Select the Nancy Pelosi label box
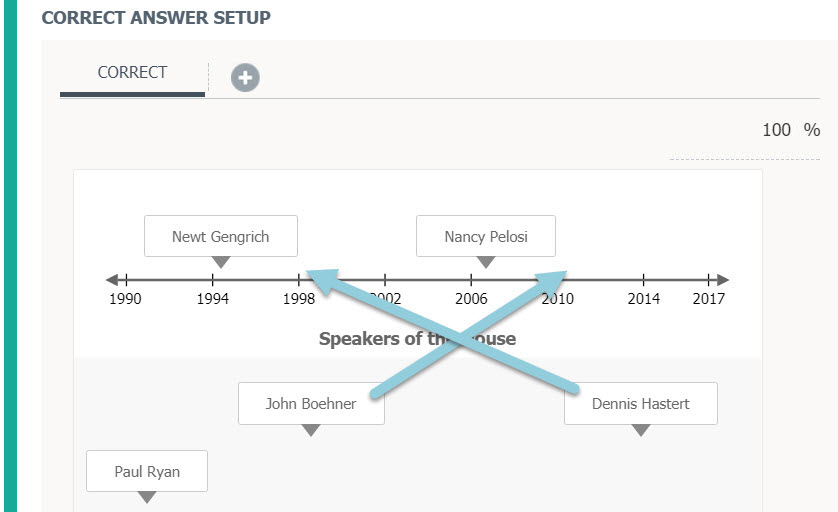The image size is (838, 512). click(x=486, y=236)
